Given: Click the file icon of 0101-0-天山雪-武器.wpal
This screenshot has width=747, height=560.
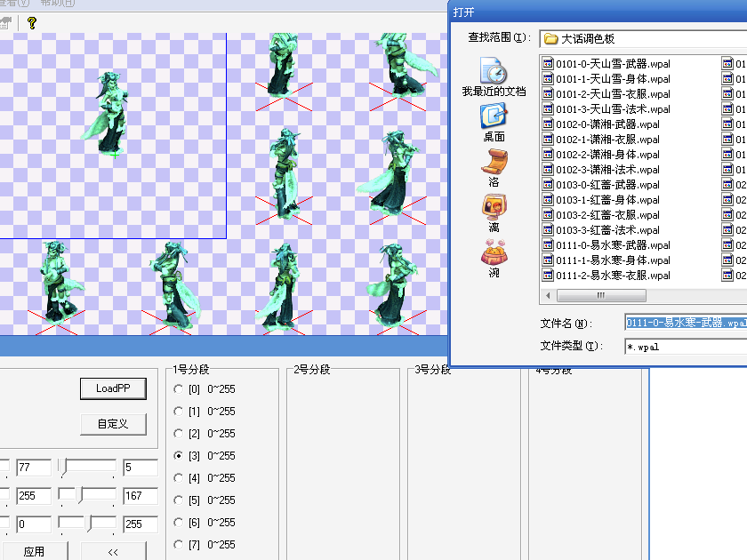Looking at the screenshot, I should (548, 64).
